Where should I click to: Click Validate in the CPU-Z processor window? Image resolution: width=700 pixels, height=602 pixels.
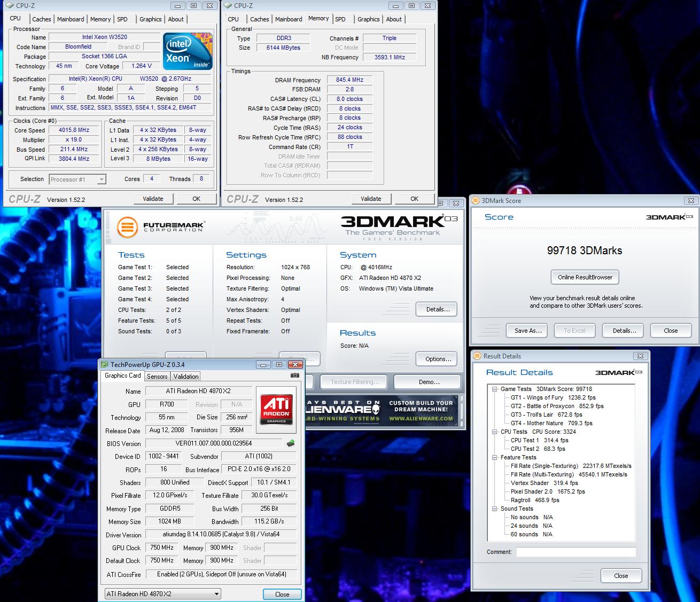153,199
